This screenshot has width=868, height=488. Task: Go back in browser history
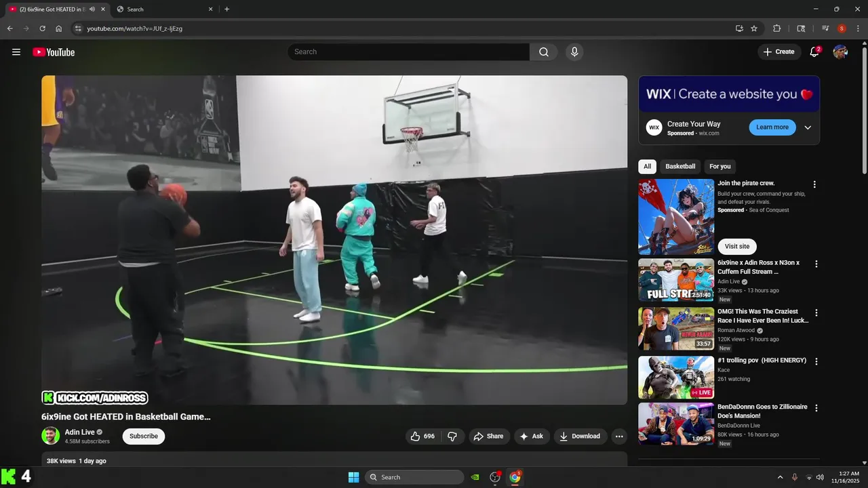[9, 28]
